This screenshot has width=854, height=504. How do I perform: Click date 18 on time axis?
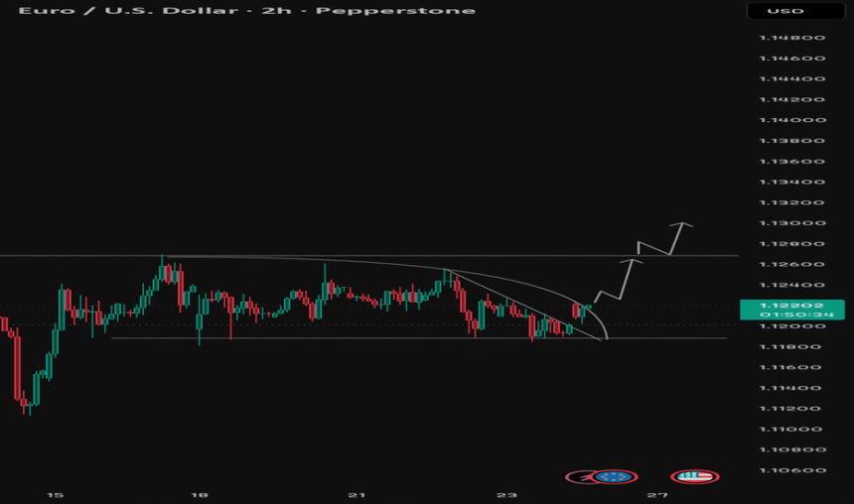tap(200, 495)
